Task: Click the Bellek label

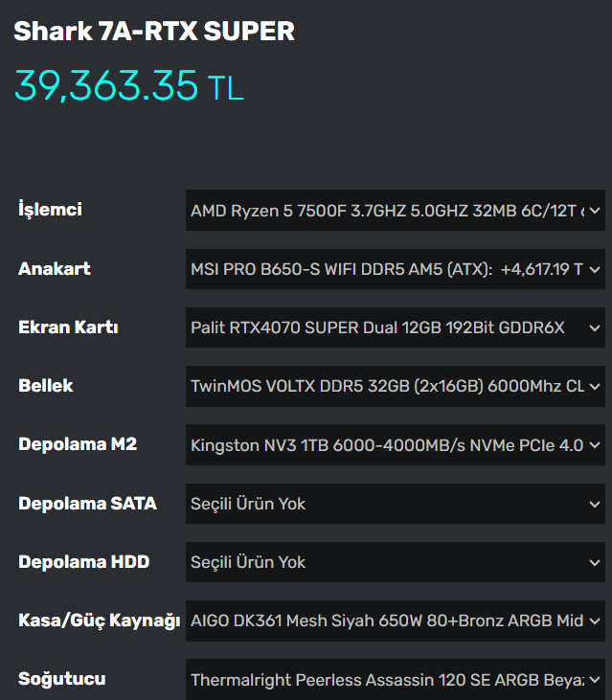Action: pos(46,386)
